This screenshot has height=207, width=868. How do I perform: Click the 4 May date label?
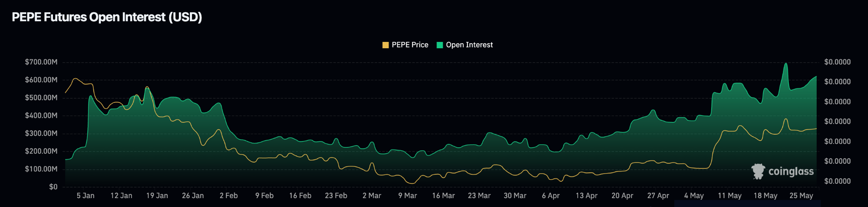point(694,196)
